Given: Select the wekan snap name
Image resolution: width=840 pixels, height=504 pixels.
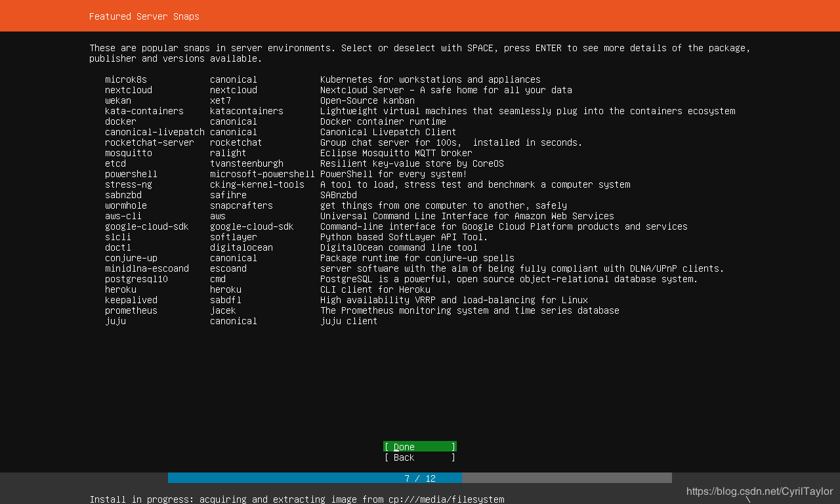Looking at the screenshot, I should pos(118,100).
